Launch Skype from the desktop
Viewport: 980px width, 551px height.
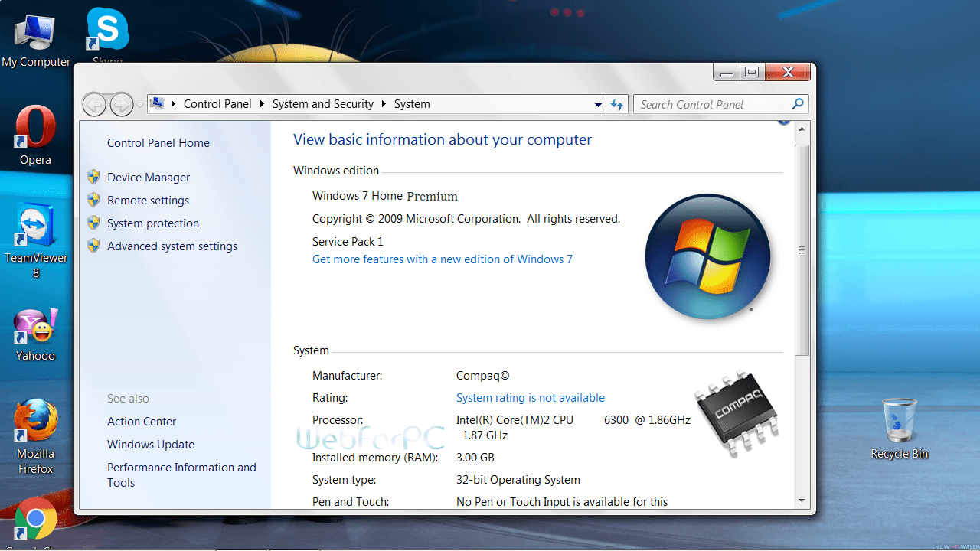coord(107,36)
